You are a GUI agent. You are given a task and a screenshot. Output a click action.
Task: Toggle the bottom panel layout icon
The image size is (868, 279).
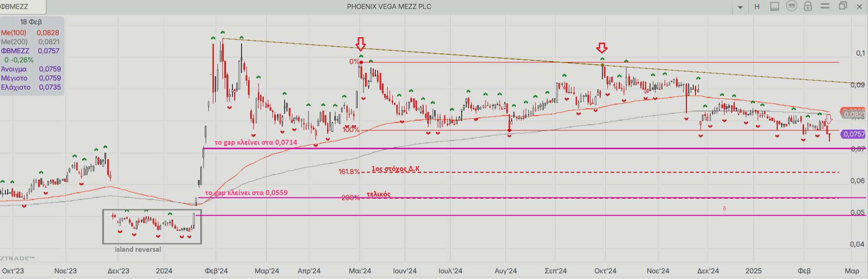775,6
